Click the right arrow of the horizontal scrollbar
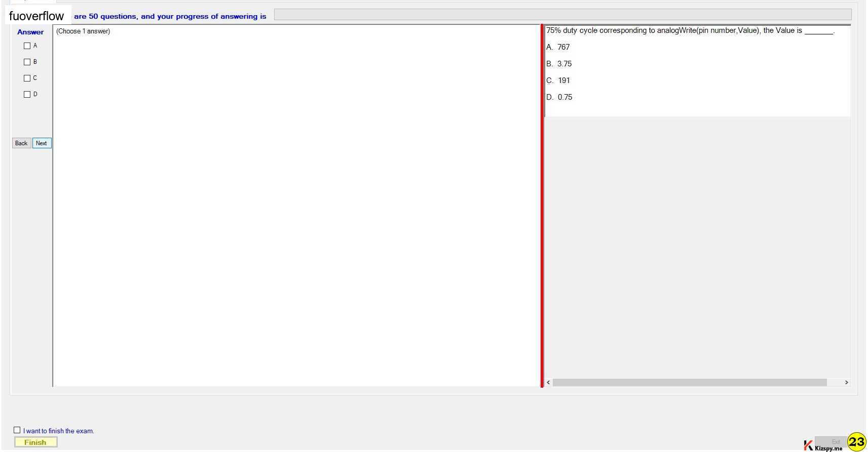This screenshot has width=868, height=452. (846, 383)
